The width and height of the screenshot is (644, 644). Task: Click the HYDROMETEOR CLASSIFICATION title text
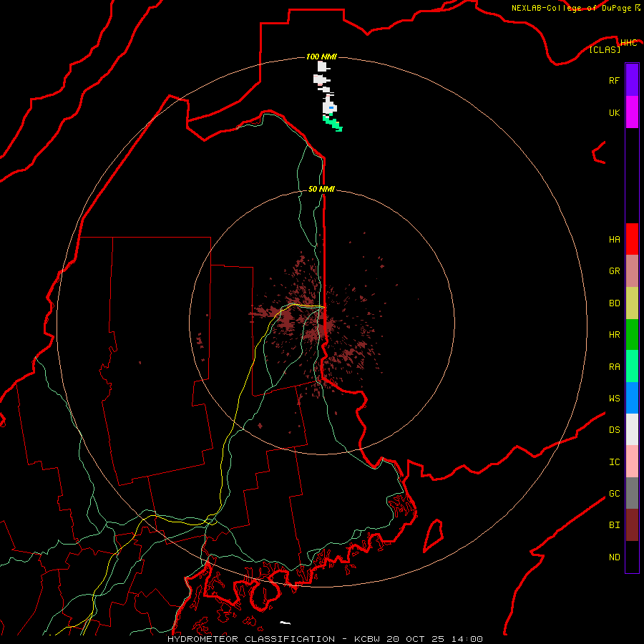tap(251, 639)
